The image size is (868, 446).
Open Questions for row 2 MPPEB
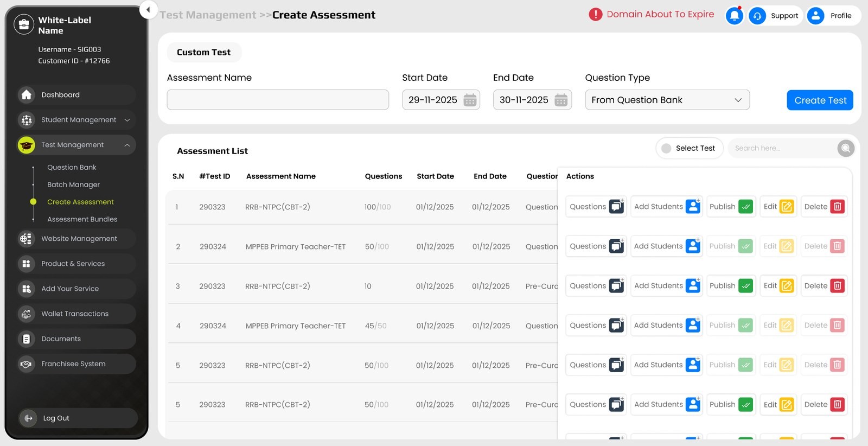pos(596,246)
